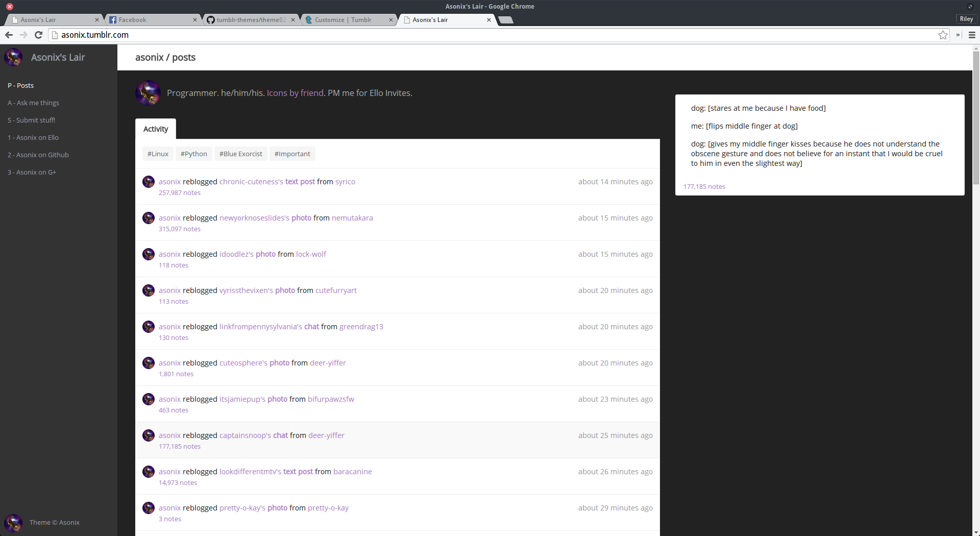Click the Icons by friend link
Image resolution: width=980 pixels, height=536 pixels.
(295, 93)
